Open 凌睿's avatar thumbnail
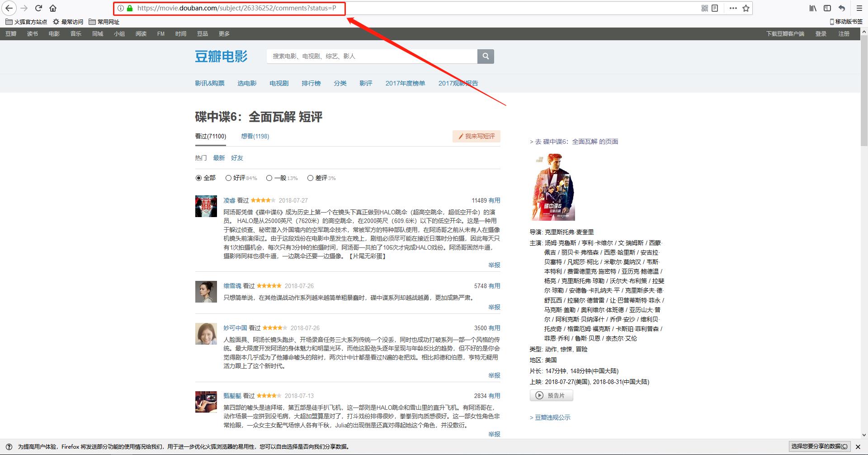This screenshot has height=455, width=868. [x=206, y=206]
